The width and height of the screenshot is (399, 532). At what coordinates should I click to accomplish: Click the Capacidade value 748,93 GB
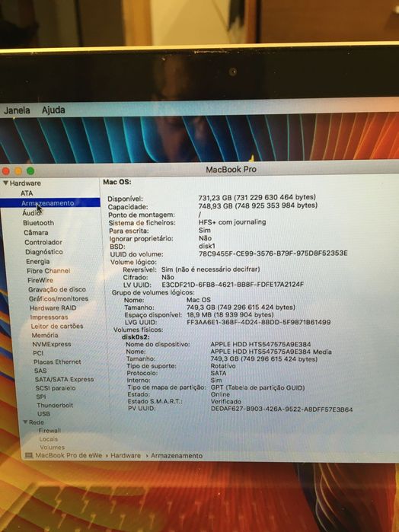tap(258, 205)
